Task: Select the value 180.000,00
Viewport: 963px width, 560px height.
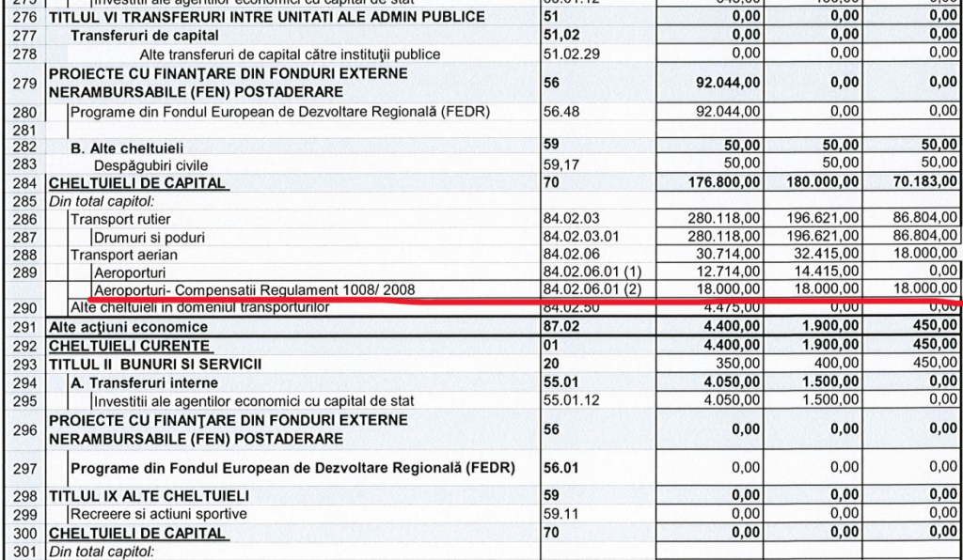Action: [x=823, y=183]
